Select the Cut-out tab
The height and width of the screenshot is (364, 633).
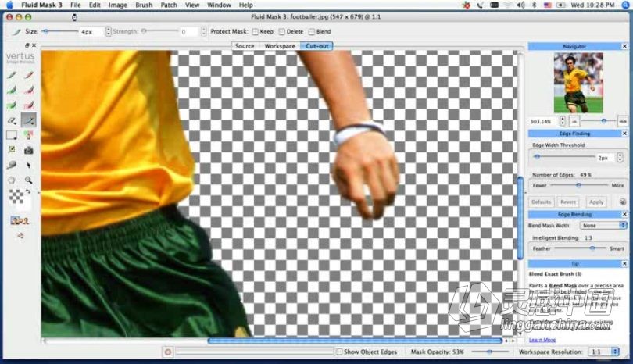click(x=317, y=46)
